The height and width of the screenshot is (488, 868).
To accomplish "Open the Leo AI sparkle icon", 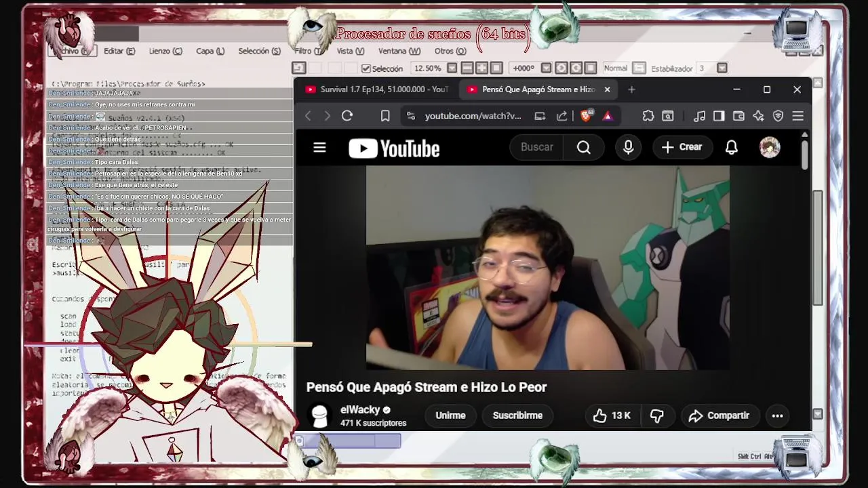I will coord(759,116).
